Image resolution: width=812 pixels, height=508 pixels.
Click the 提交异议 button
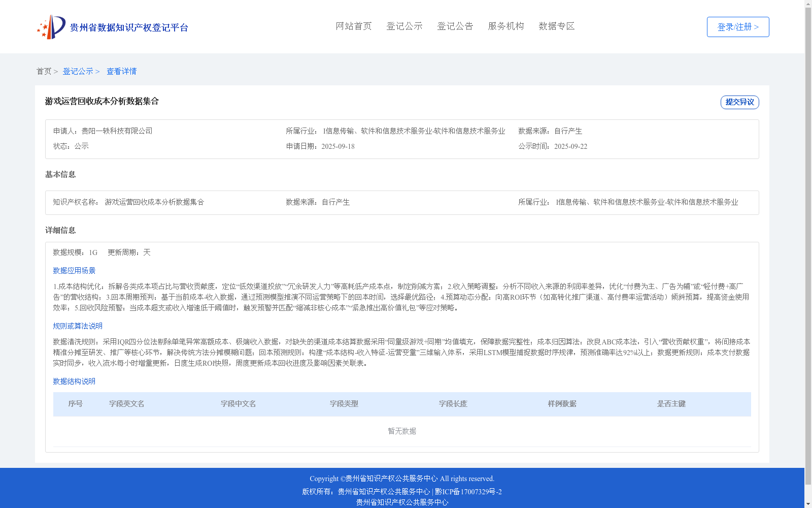pyautogui.click(x=740, y=102)
